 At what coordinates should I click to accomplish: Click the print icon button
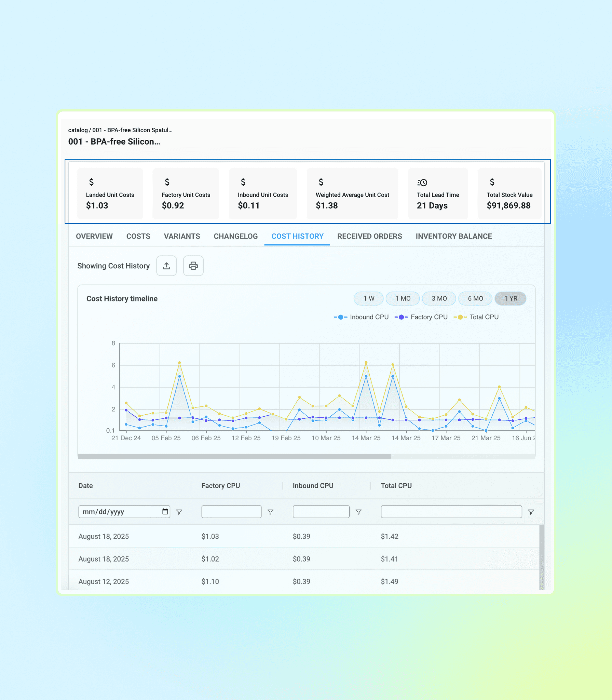(x=193, y=266)
